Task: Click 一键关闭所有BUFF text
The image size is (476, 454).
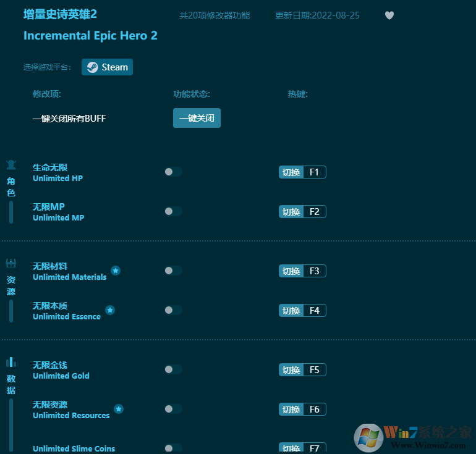Action: click(x=69, y=118)
